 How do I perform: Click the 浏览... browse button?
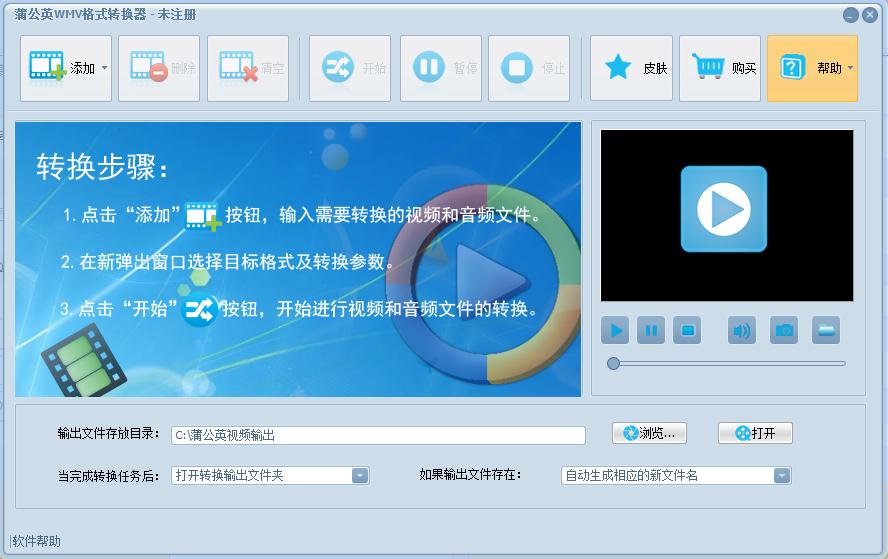(650, 433)
